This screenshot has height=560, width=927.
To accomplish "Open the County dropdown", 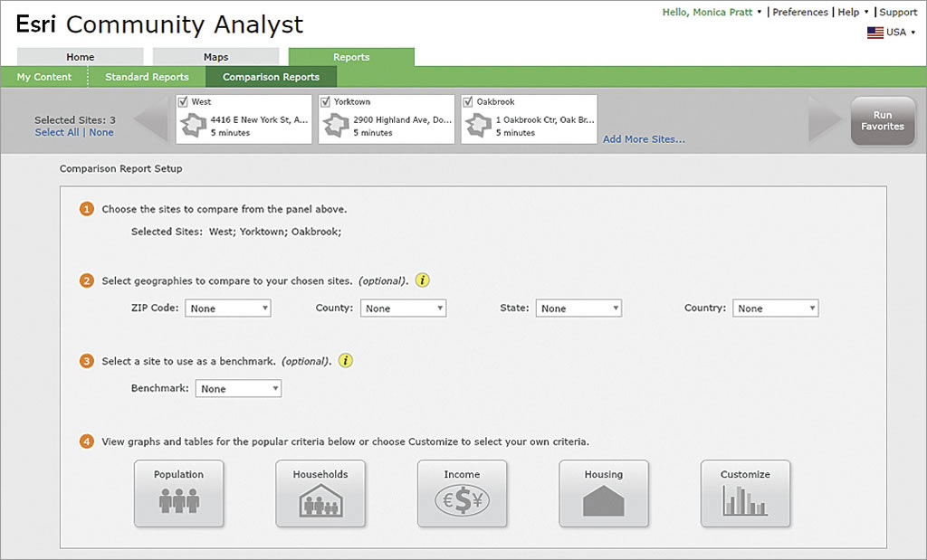I will pos(403,308).
